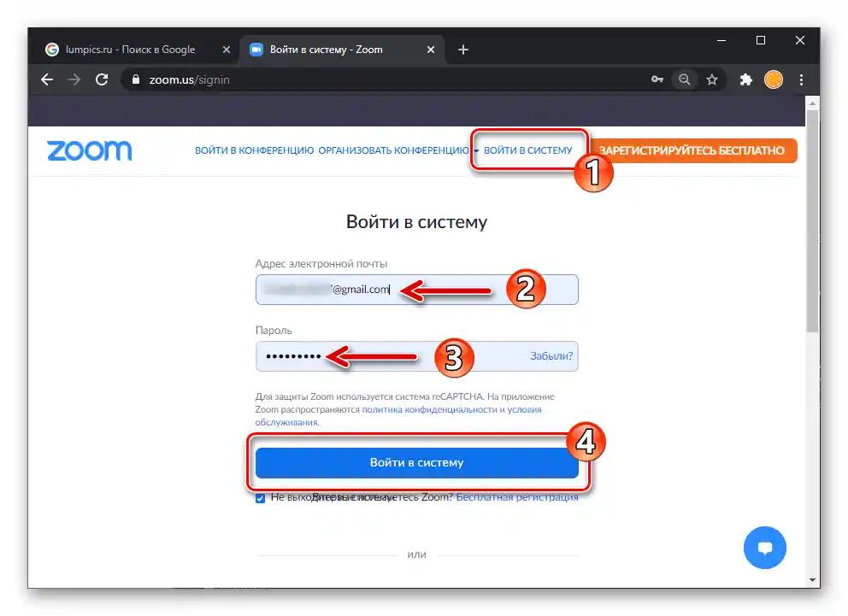This screenshot has height=616, width=848.
Task: Click the Zoom logo
Action: (x=89, y=150)
